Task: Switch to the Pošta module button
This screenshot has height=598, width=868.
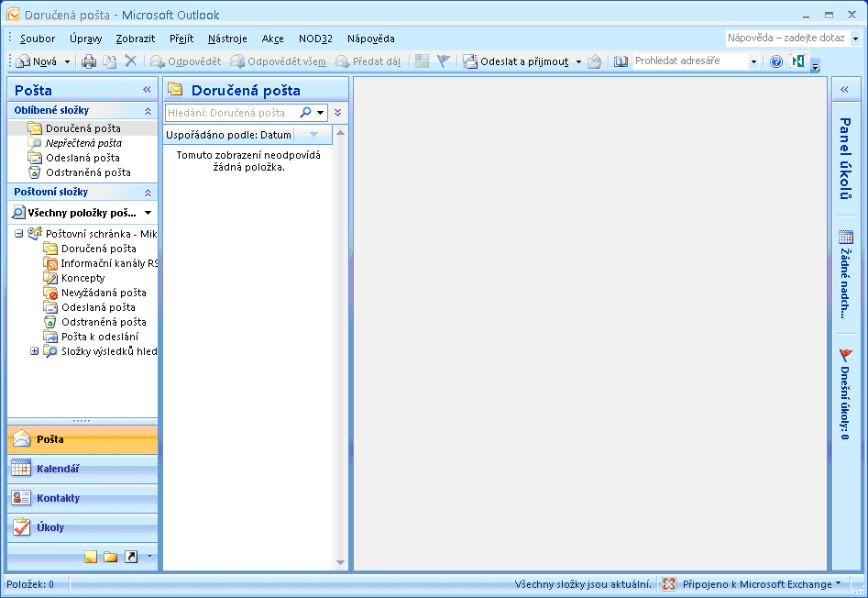Action: 82,439
